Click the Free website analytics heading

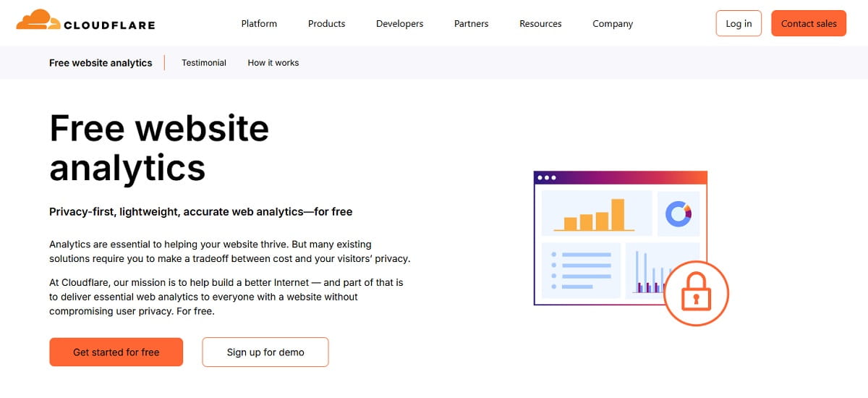(159, 148)
